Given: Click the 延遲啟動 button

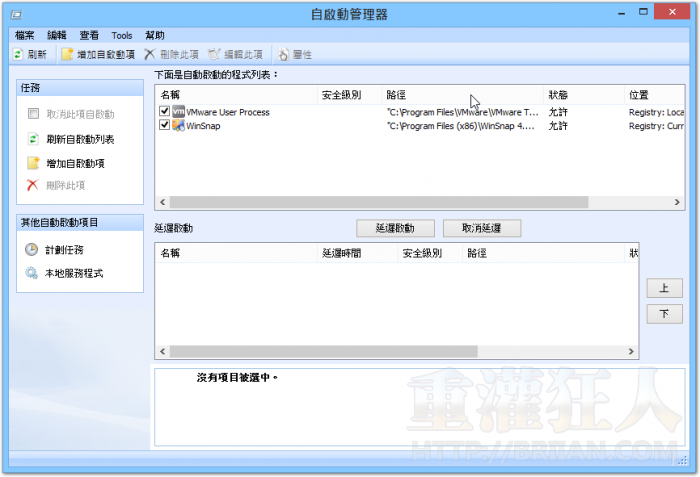Looking at the screenshot, I should point(394,228).
